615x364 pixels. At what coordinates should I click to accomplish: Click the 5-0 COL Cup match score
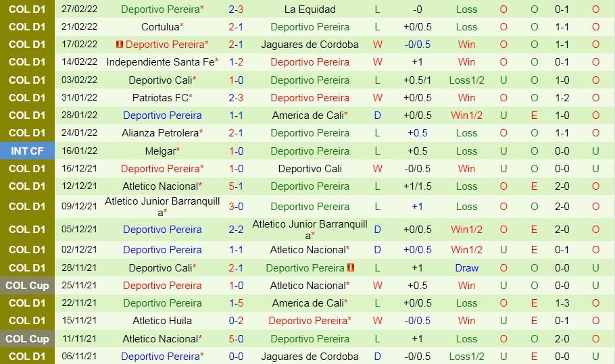tap(236, 339)
